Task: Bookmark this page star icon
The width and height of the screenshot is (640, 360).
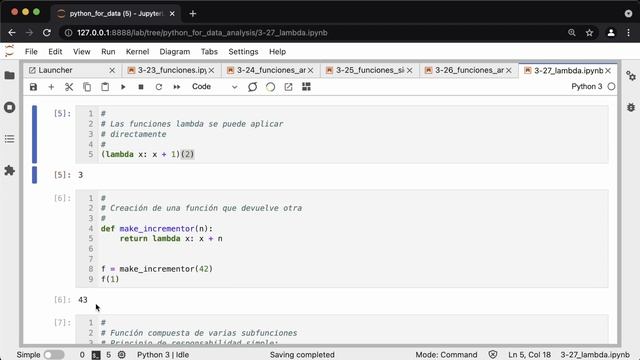Action: point(589,33)
